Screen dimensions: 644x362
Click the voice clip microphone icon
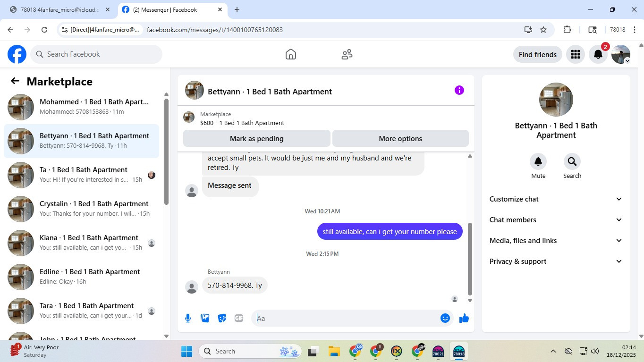(x=188, y=318)
